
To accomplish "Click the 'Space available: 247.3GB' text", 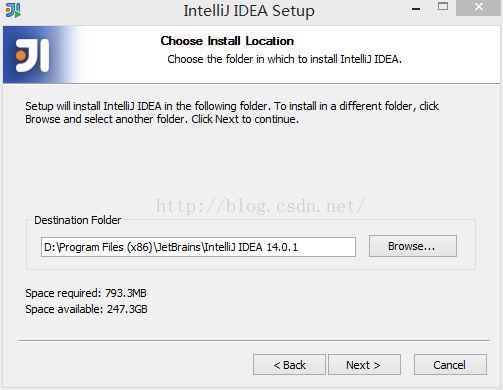I will pyautogui.click(x=86, y=309).
